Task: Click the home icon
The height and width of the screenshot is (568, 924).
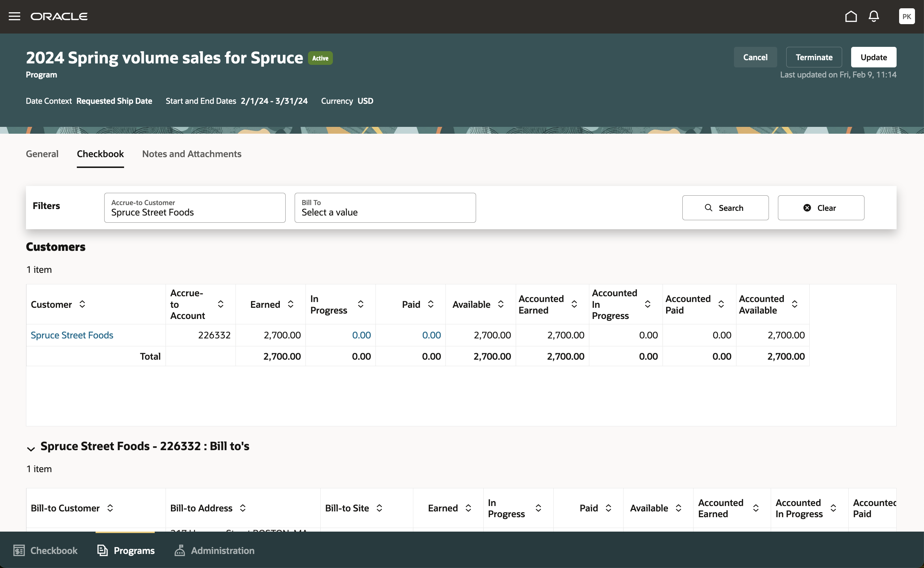Action: (851, 16)
